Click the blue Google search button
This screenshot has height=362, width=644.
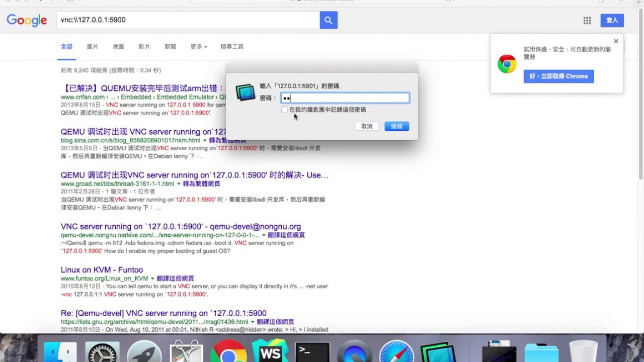329,20
